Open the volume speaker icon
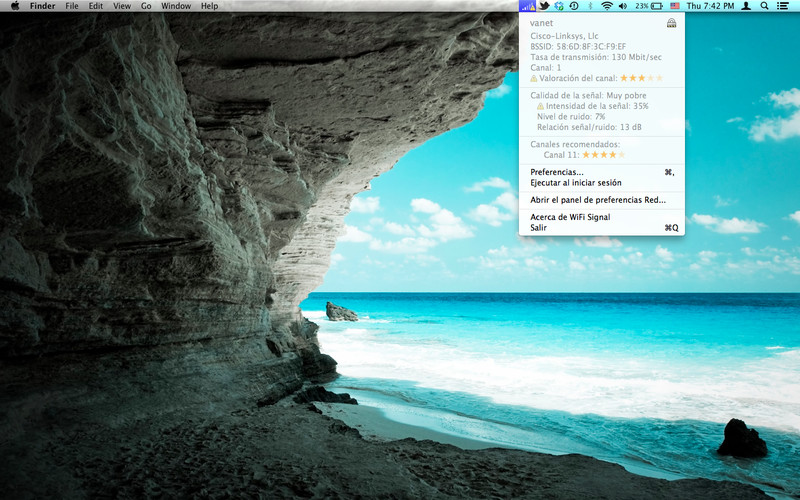Screen dimensions: 800x500 (623, 6)
